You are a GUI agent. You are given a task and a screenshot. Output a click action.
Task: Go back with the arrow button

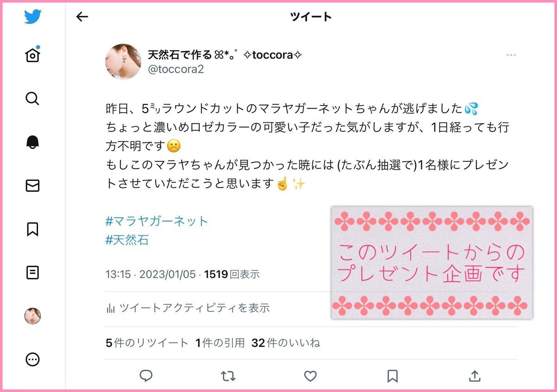[x=82, y=17]
